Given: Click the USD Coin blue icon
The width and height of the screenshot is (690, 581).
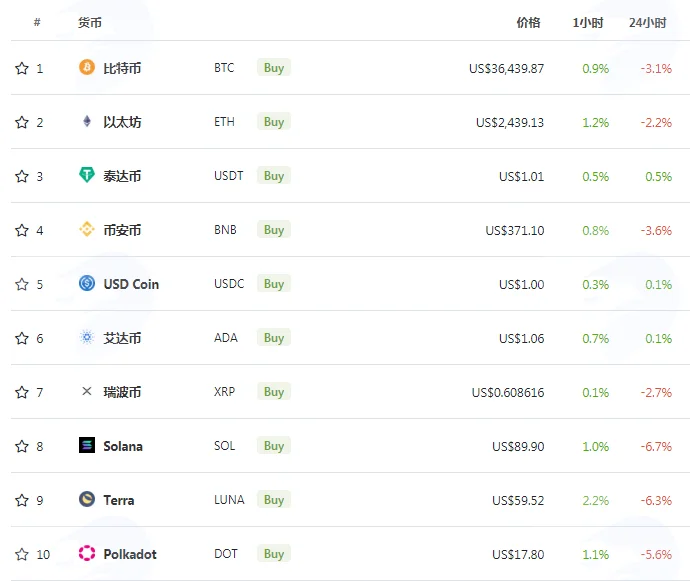Looking at the screenshot, I should (87, 283).
